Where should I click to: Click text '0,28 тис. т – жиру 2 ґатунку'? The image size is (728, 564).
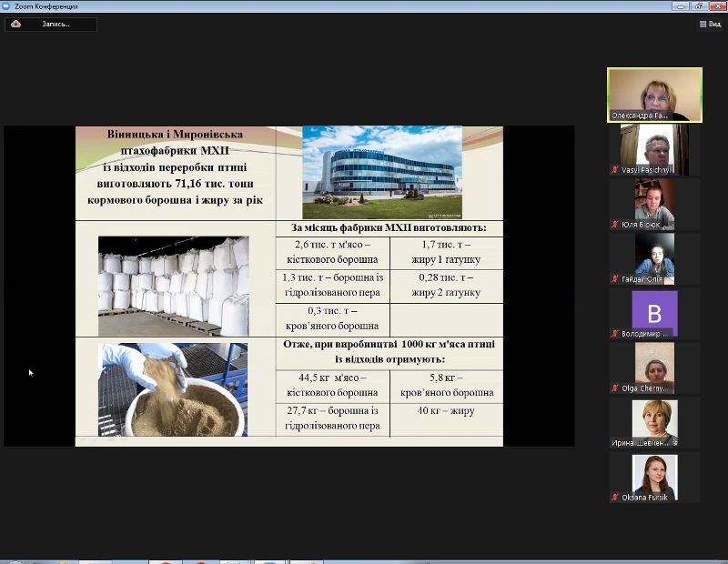pyautogui.click(x=446, y=285)
